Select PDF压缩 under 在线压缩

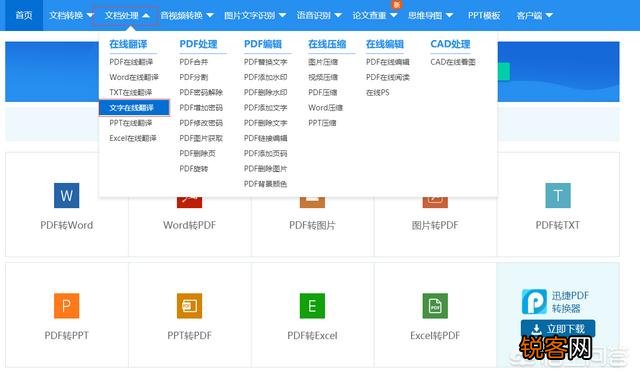(x=322, y=92)
